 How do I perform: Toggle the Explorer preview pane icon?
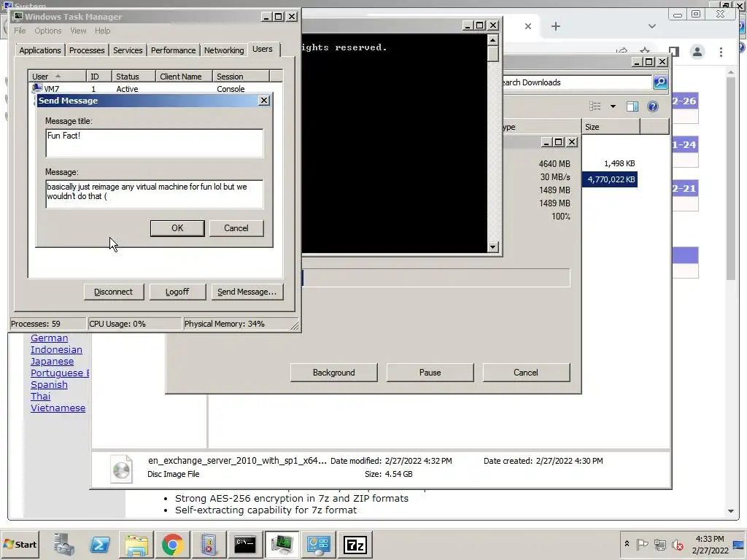pos(632,106)
